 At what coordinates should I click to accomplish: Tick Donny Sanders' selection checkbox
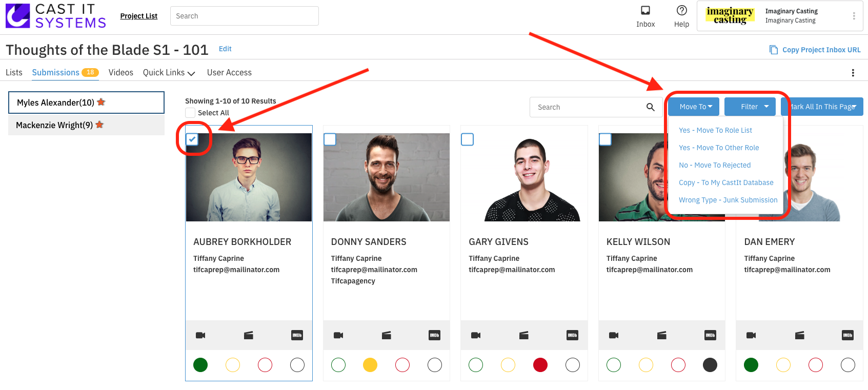click(330, 139)
